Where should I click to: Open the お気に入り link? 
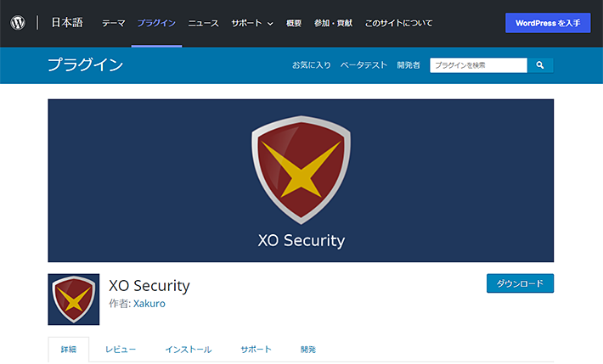[x=312, y=65]
